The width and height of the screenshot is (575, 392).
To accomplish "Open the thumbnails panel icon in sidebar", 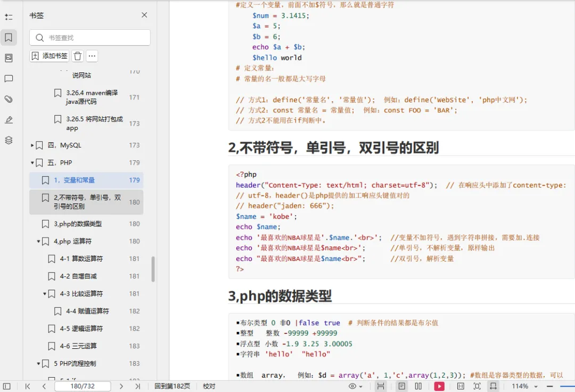I will tap(9, 58).
